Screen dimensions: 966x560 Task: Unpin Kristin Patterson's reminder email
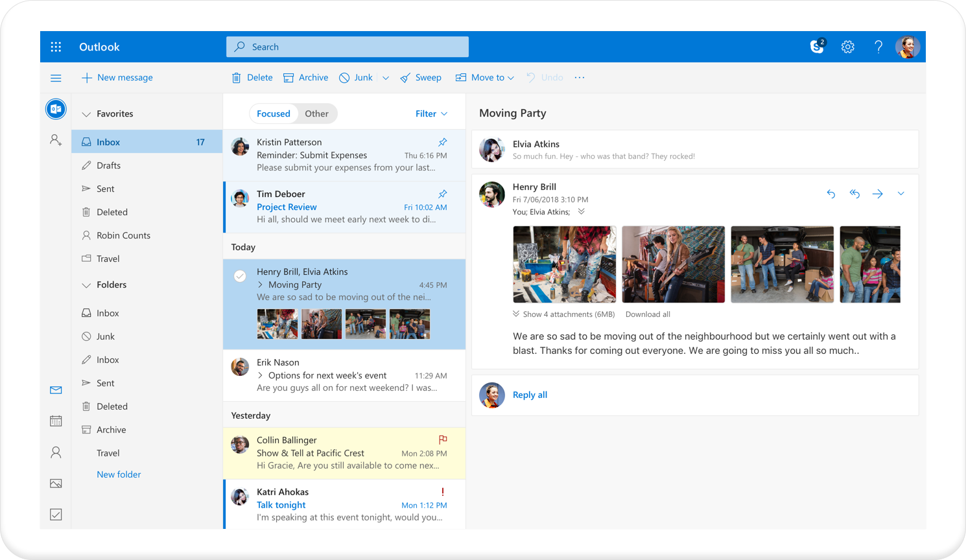(442, 142)
